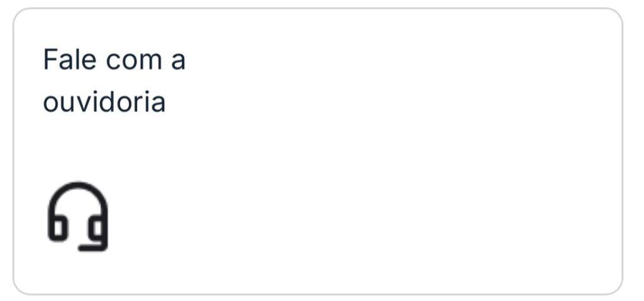Select the customer support headset symbol

coord(77,216)
